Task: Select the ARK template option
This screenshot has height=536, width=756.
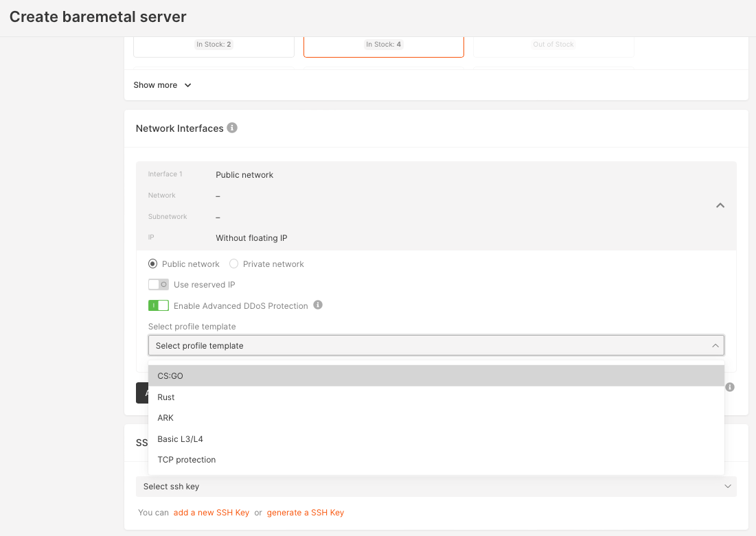Action: click(x=165, y=417)
